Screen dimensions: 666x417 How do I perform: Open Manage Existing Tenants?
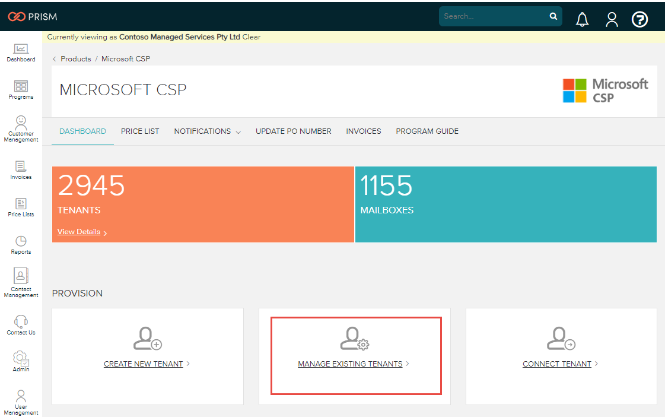(353, 364)
